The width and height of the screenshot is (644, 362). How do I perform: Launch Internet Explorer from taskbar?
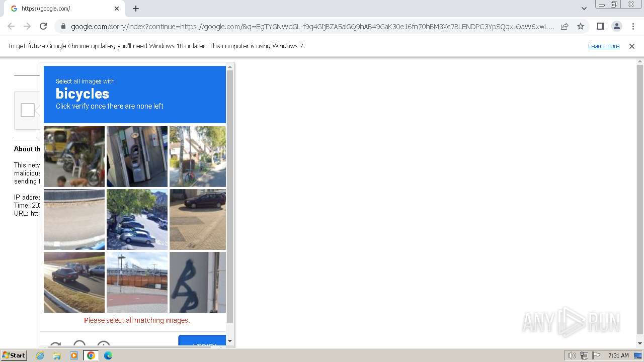[x=40, y=355]
